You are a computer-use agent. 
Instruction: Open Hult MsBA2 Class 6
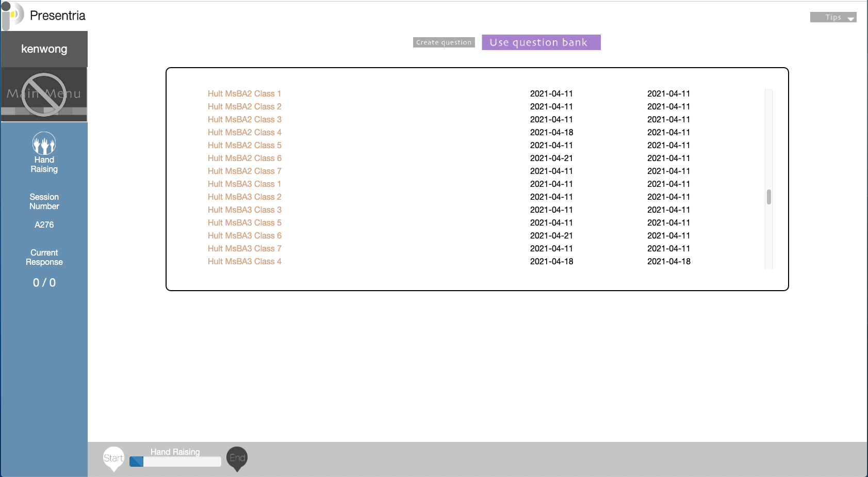click(x=244, y=158)
